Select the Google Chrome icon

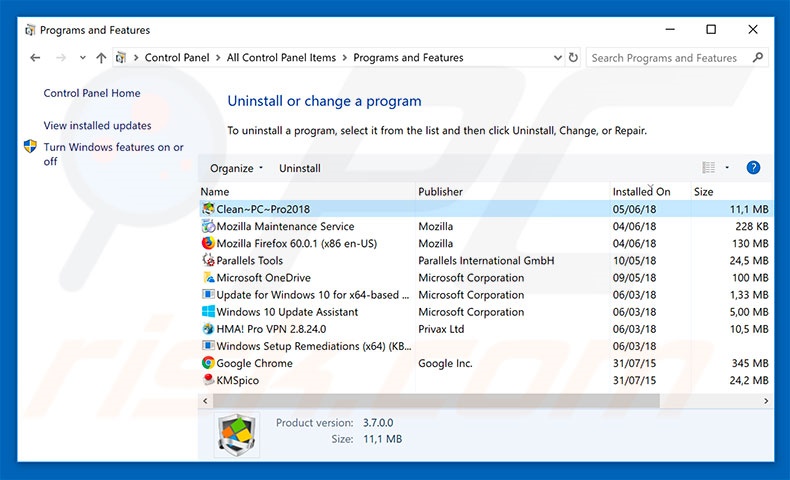[208, 363]
